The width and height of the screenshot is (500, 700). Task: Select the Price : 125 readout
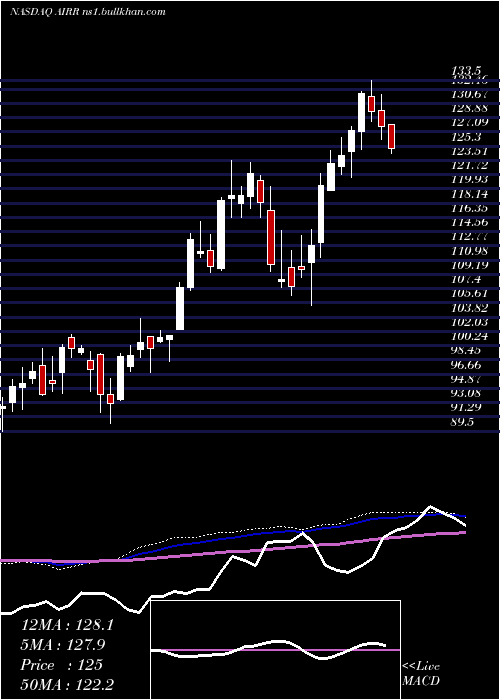[62, 665]
